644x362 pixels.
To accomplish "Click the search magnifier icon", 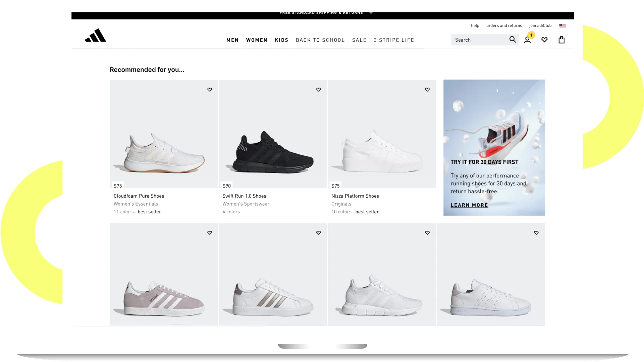I will 512,40.
